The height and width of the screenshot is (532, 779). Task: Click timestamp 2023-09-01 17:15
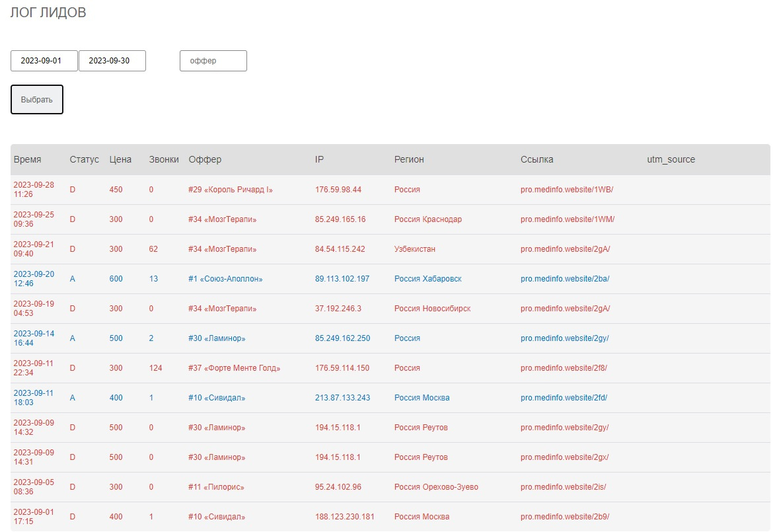coord(34,517)
